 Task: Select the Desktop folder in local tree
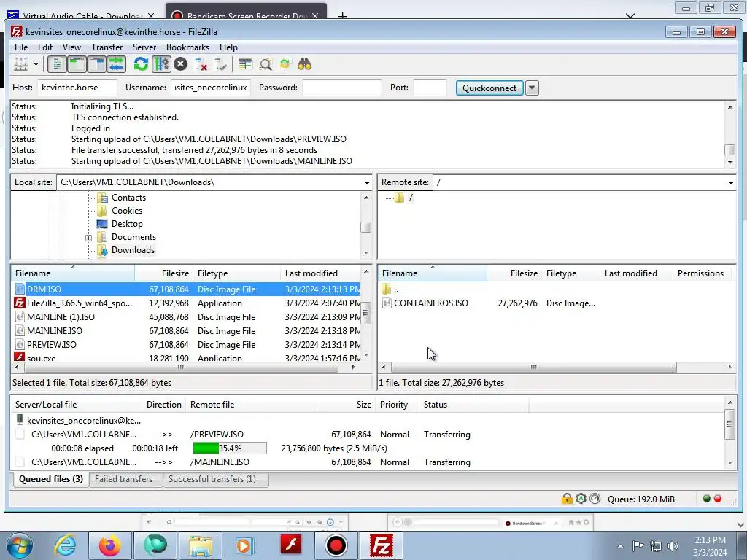tap(127, 224)
